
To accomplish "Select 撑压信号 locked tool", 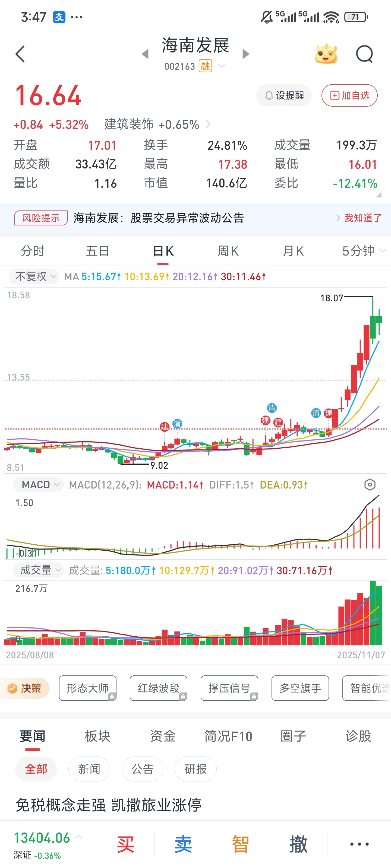I will coord(229,688).
